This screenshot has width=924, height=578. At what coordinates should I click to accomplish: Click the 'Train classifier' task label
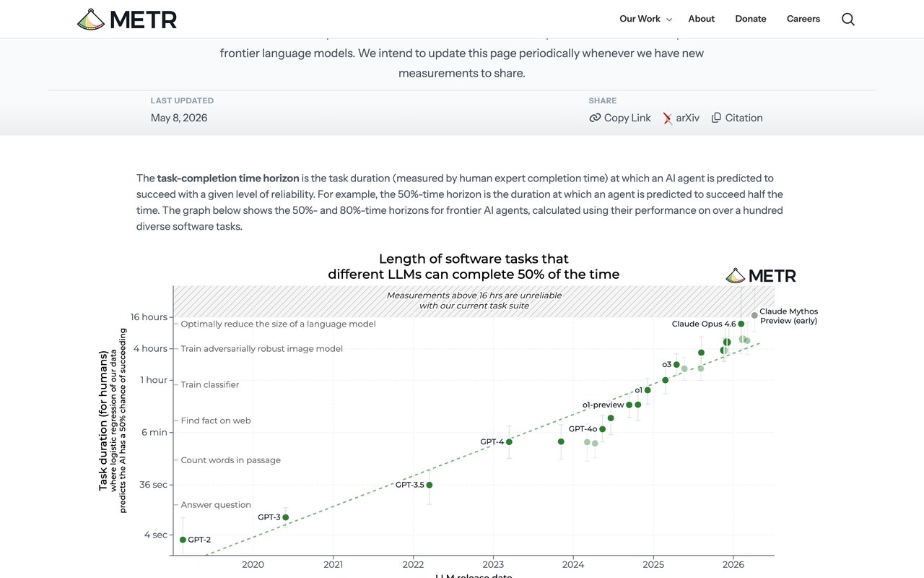(210, 384)
